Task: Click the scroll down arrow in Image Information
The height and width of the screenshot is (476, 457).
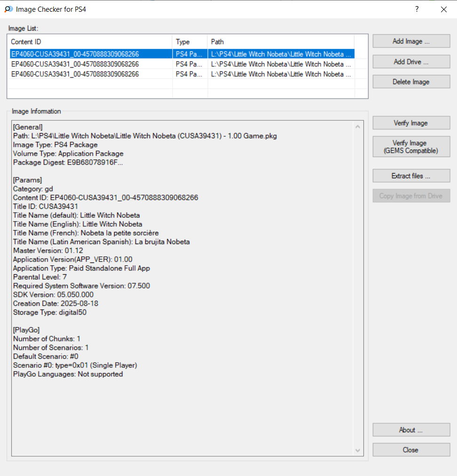Action: [x=358, y=451]
